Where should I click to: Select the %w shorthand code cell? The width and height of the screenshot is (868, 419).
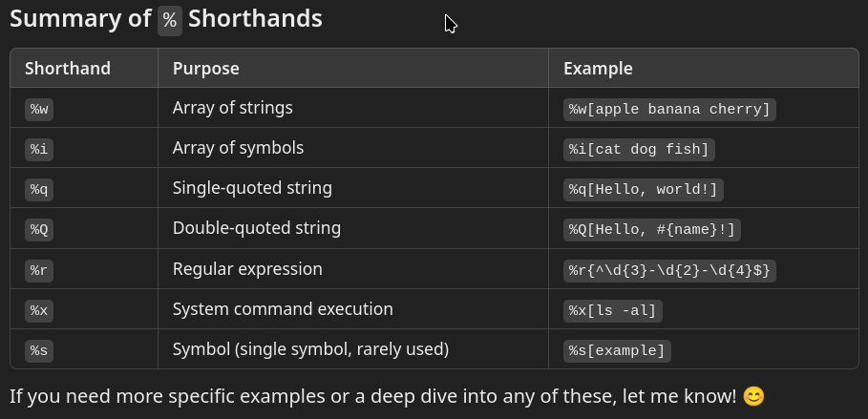click(x=39, y=109)
